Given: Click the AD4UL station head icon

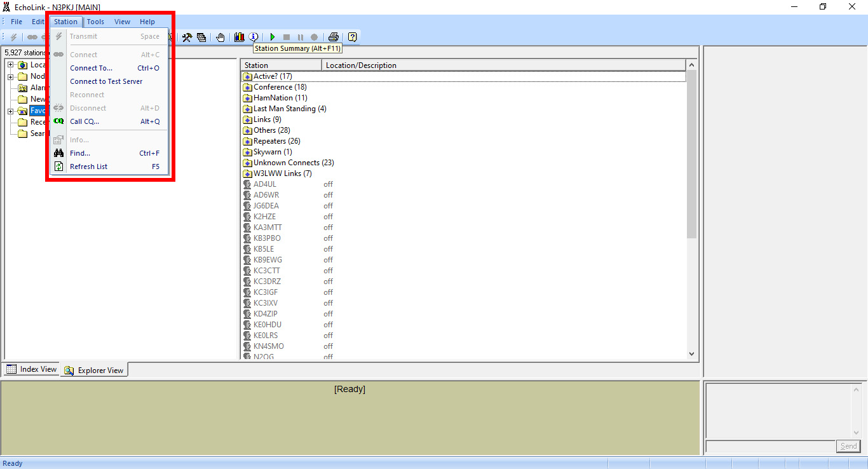Looking at the screenshot, I should [248, 184].
